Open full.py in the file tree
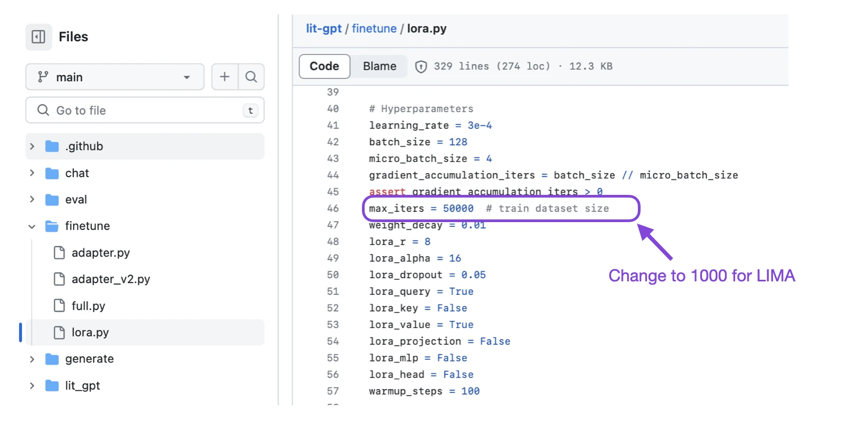Viewport: 868px width, 425px height. tap(88, 306)
